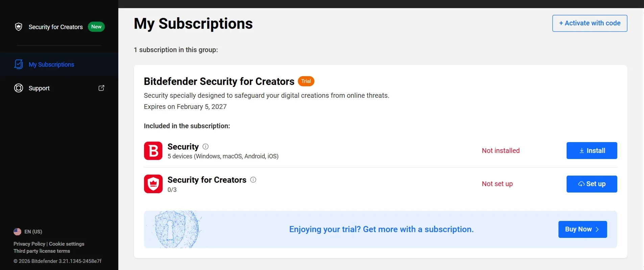Click the orange Trial badge

(x=306, y=81)
